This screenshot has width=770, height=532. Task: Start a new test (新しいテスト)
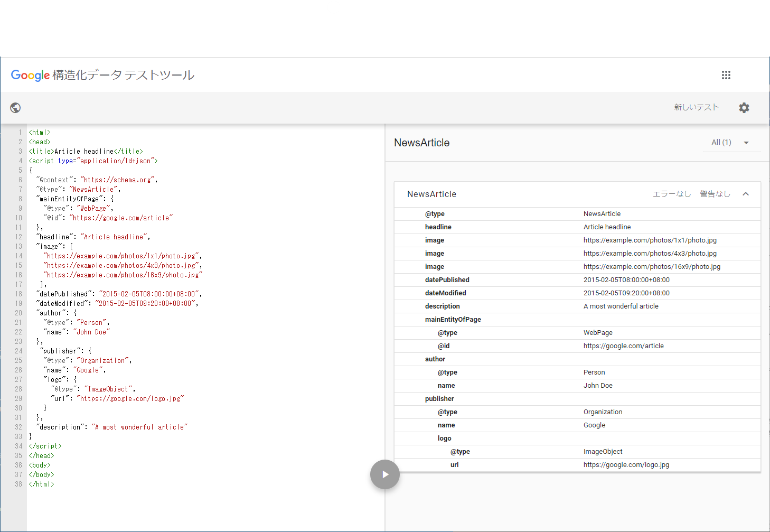click(x=696, y=107)
